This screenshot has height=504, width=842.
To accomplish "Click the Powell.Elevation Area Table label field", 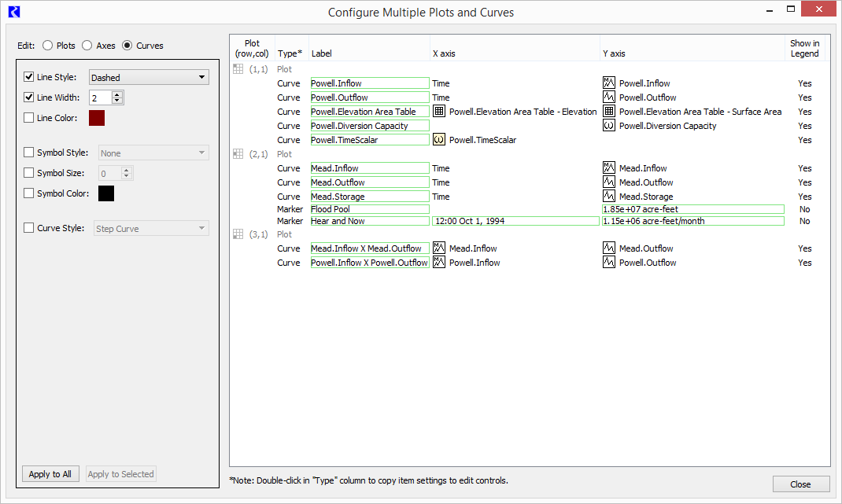I will (x=370, y=112).
